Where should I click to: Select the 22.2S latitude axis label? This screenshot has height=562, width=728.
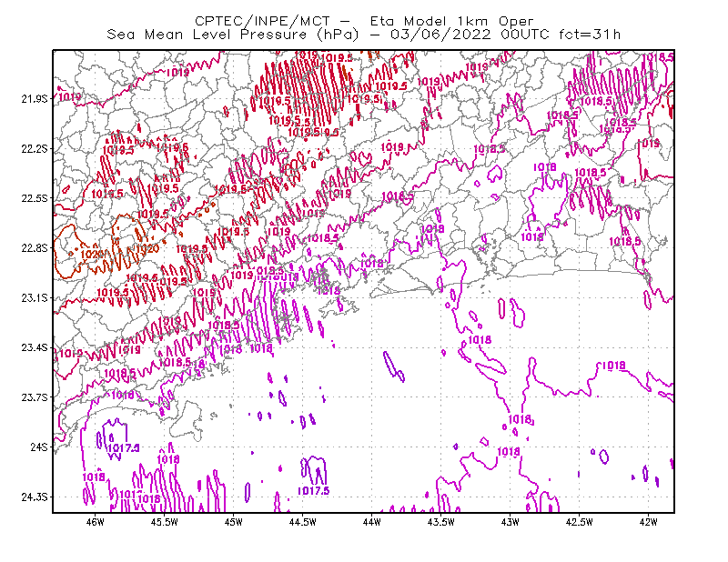[35, 148]
